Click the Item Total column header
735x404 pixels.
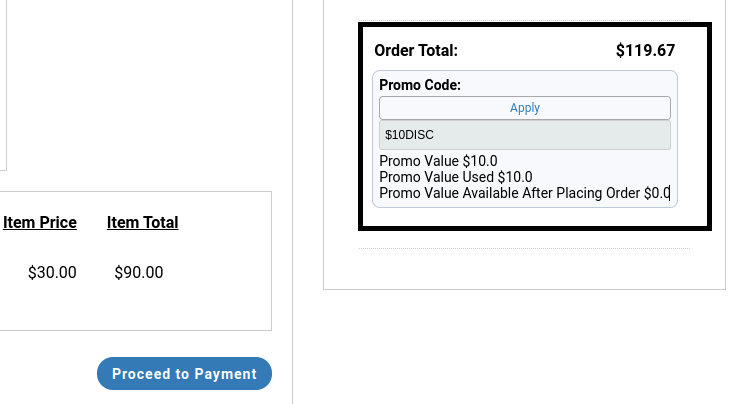[142, 222]
